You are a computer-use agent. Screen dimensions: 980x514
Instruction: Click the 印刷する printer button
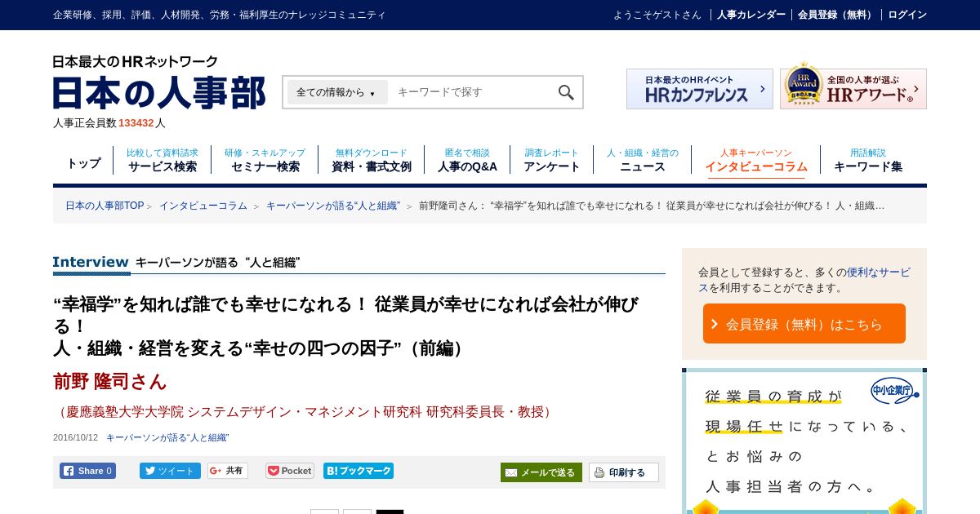click(624, 472)
